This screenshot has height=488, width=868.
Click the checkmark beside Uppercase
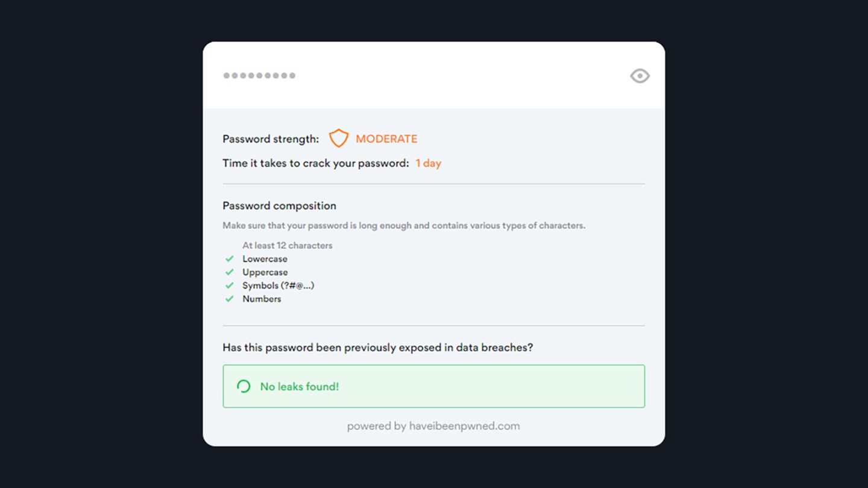point(230,272)
